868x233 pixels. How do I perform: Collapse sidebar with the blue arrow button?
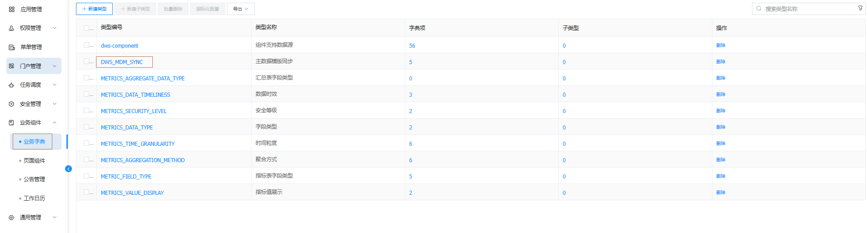pos(69,169)
